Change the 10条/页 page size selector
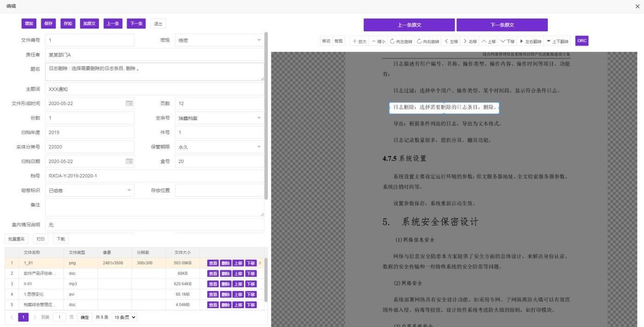 point(124,317)
